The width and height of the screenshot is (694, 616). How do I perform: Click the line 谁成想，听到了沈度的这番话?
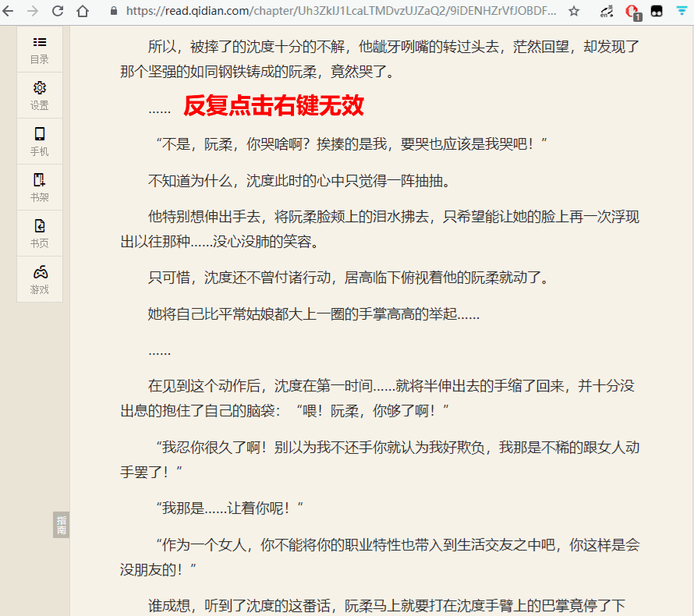[x=387, y=605]
